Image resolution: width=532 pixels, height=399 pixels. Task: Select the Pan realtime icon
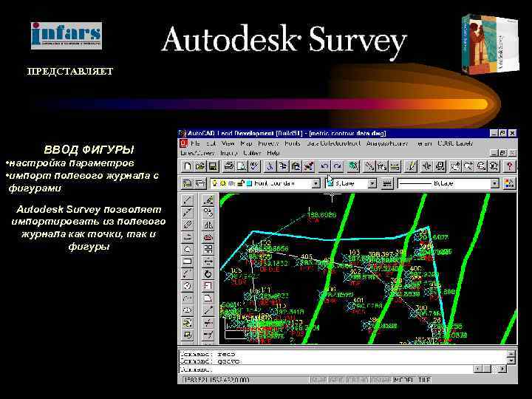pyautogui.click(x=455, y=166)
